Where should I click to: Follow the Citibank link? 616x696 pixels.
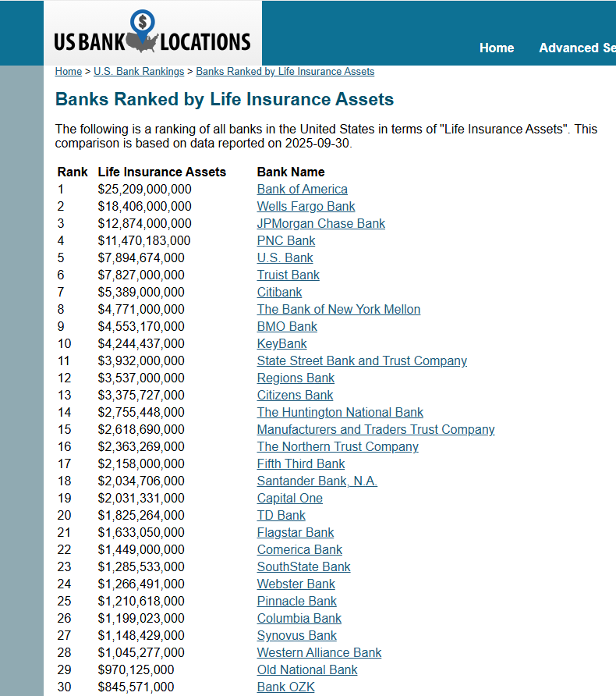click(x=279, y=292)
